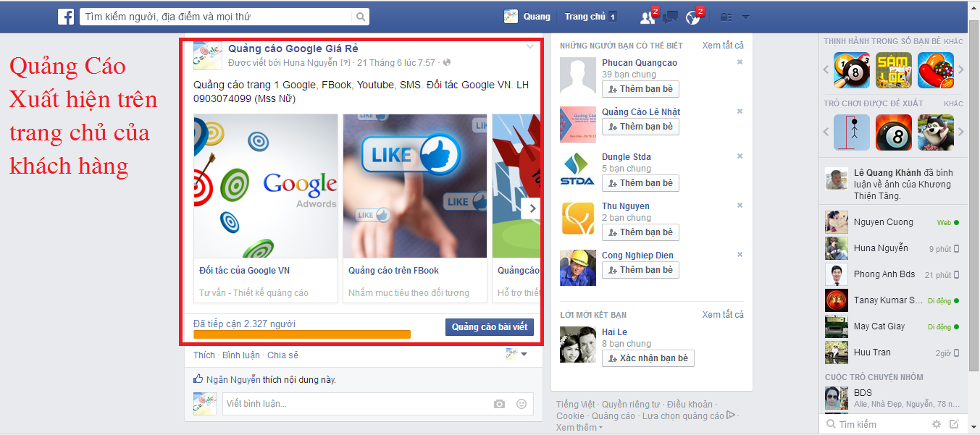This screenshot has width=980, height=435.
Task: Open chat with May Cat Giay
Action: 894,326
